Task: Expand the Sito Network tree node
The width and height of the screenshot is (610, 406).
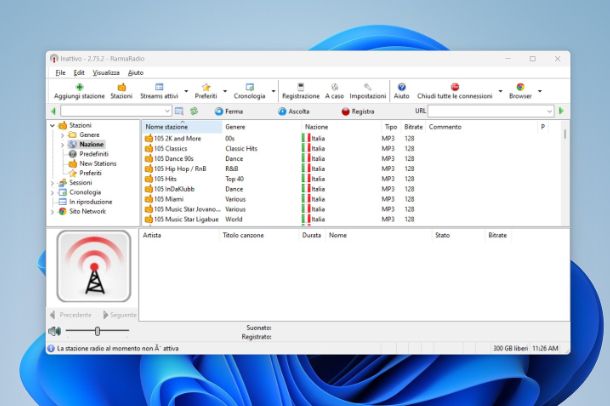Action: [53, 212]
